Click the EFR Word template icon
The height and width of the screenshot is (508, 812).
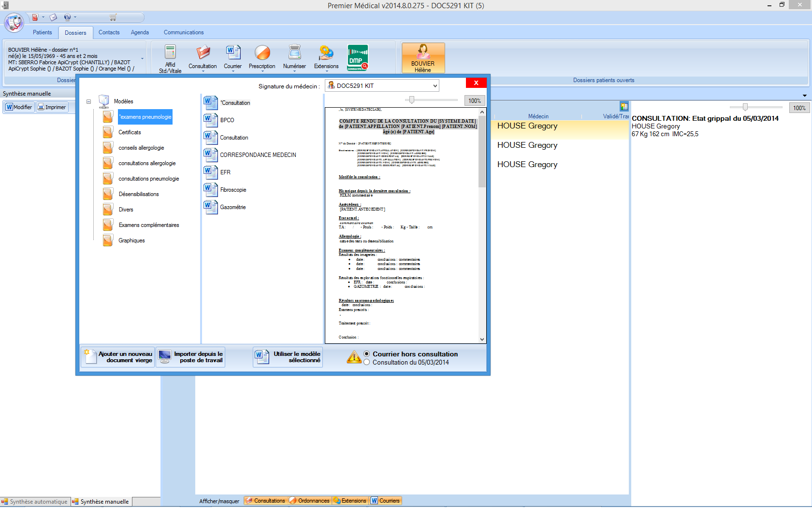[210, 172]
